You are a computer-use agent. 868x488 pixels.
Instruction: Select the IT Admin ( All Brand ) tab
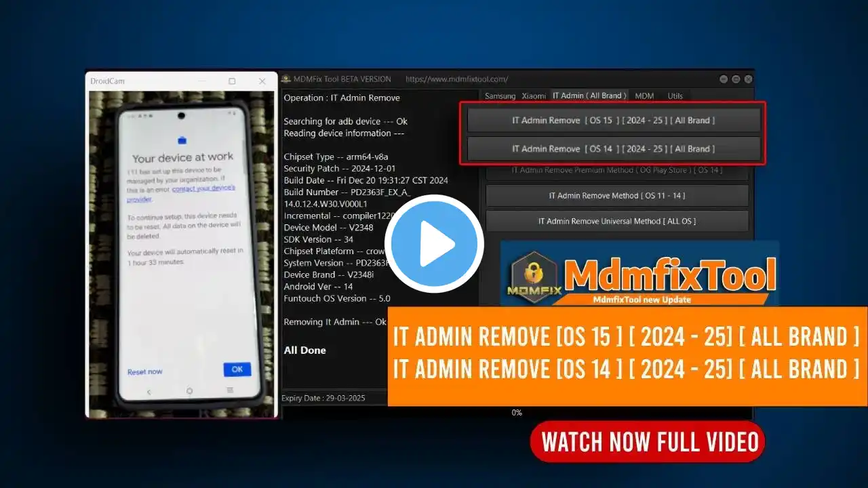(588, 96)
